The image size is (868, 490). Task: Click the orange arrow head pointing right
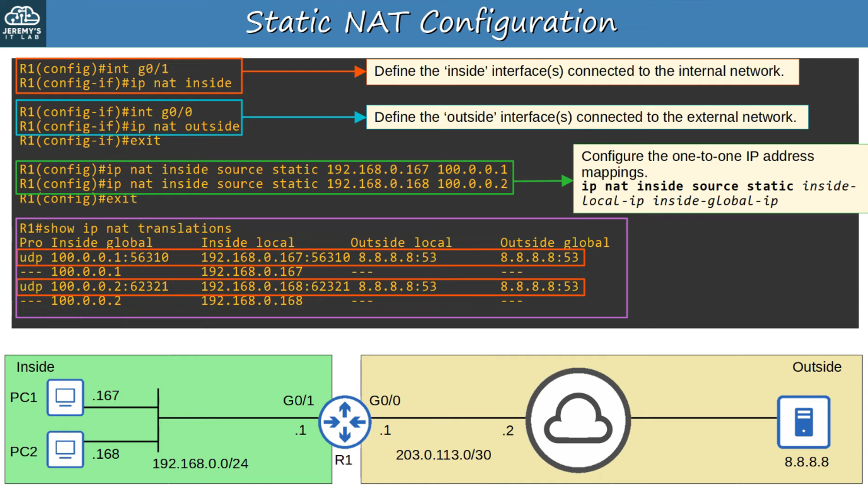(x=360, y=72)
